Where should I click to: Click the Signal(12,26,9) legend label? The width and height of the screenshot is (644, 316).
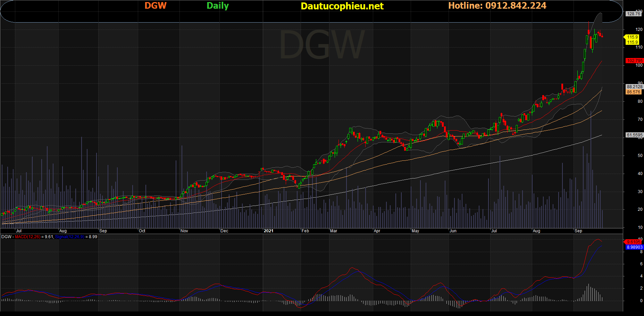pos(69,237)
